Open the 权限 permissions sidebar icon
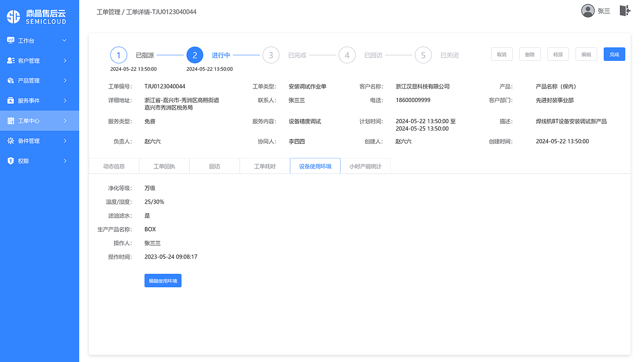This screenshot has width=644, height=362. (11, 161)
